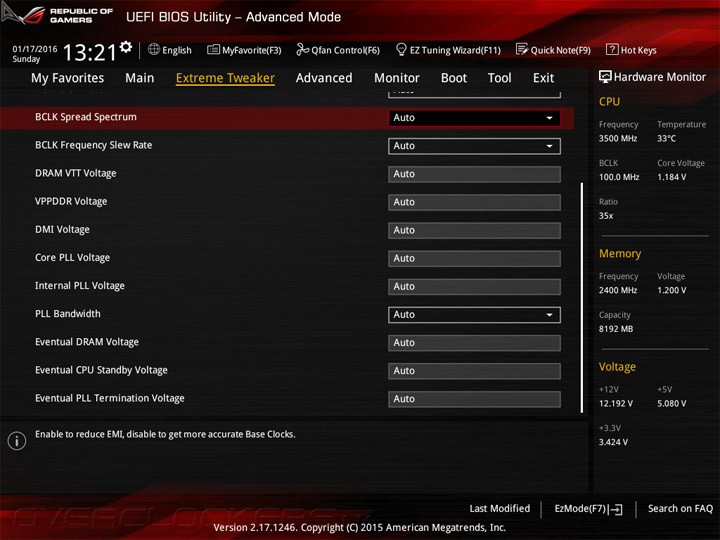Select the Core PLL Voltage label
Image resolution: width=720 pixels, height=540 pixels.
pos(73,258)
